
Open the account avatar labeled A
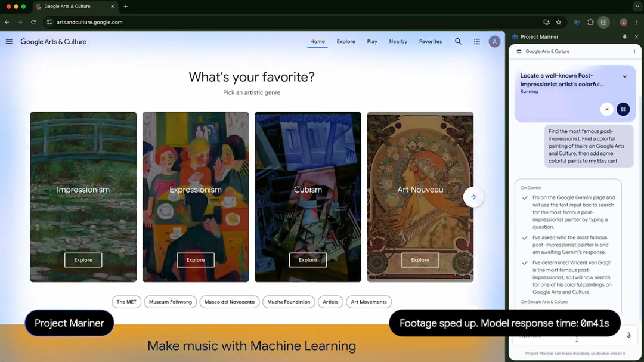(494, 42)
